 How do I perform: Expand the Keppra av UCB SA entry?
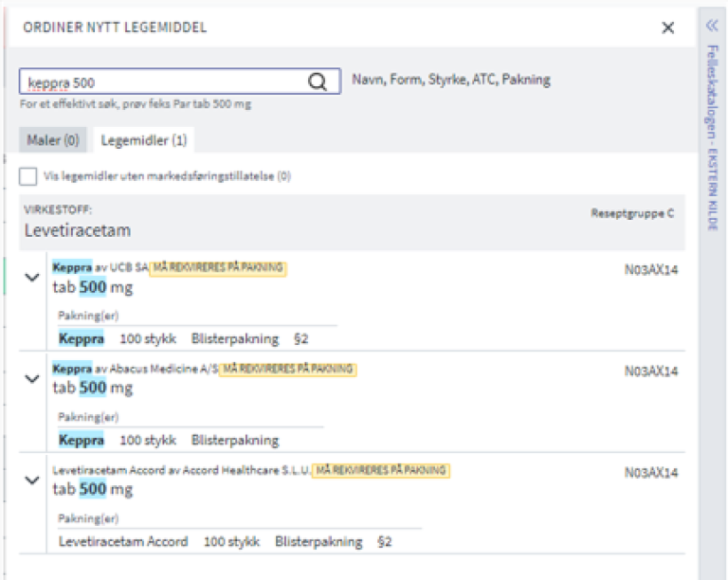pos(31,278)
